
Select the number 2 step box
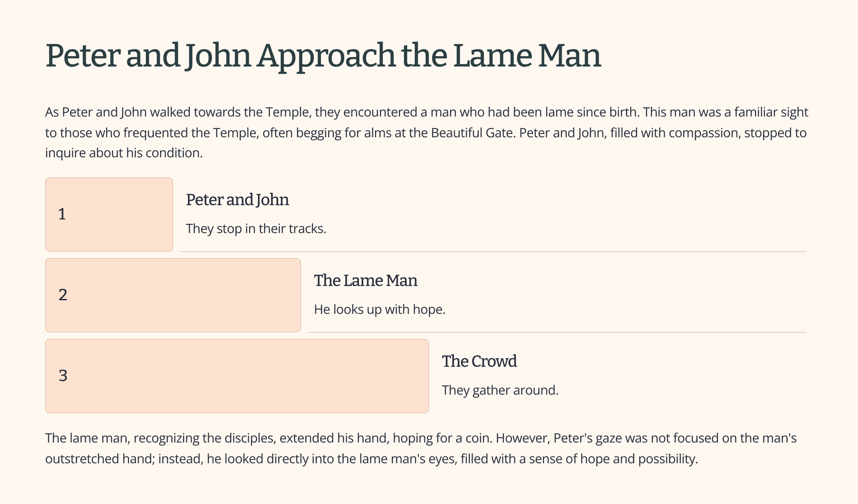[173, 295]
